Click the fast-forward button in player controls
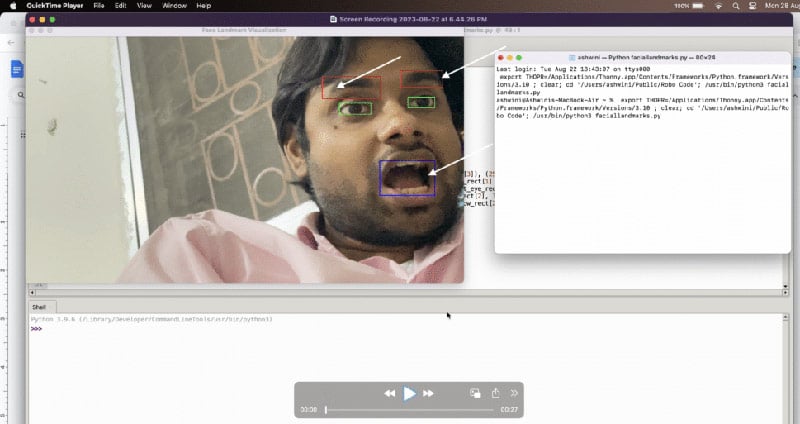Screen dimensions: 800x424 (x=429, y=394)
